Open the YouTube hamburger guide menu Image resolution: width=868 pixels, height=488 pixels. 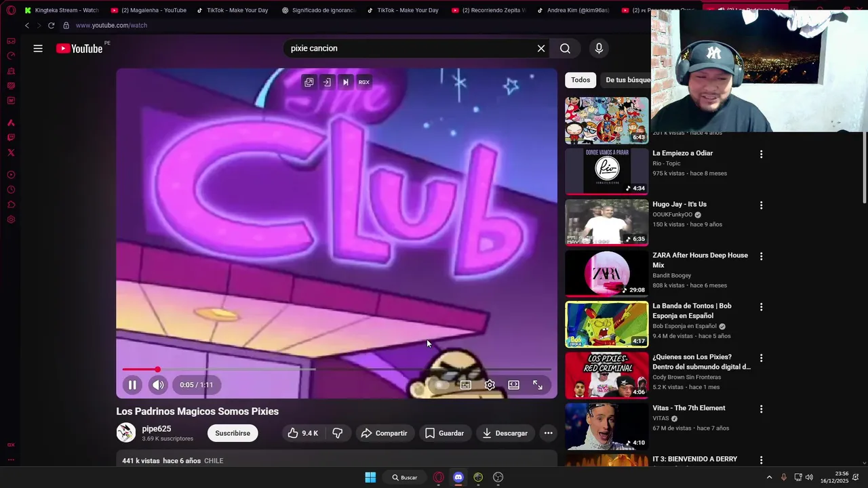click(38, 48)
